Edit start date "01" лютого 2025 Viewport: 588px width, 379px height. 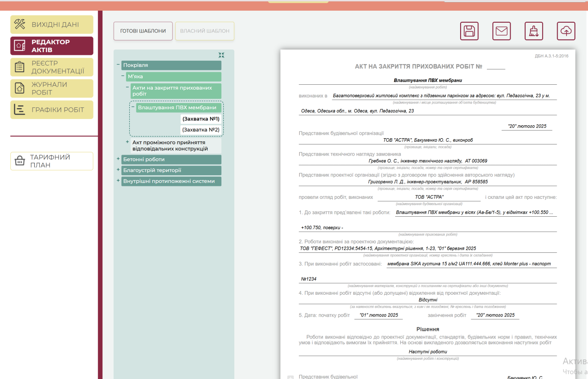click(378, 315)
